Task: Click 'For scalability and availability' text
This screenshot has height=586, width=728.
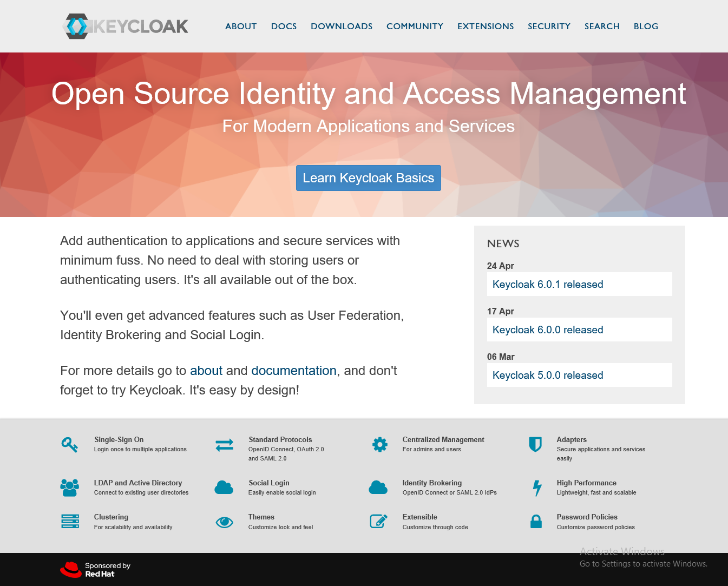Action: tap(133, 527)
